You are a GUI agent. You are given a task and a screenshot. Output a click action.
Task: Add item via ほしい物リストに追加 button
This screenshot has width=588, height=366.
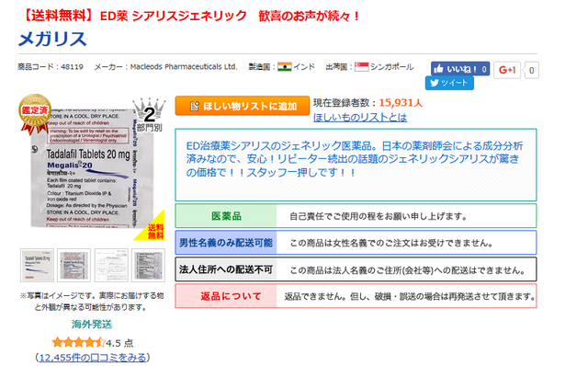coord(243,106)
